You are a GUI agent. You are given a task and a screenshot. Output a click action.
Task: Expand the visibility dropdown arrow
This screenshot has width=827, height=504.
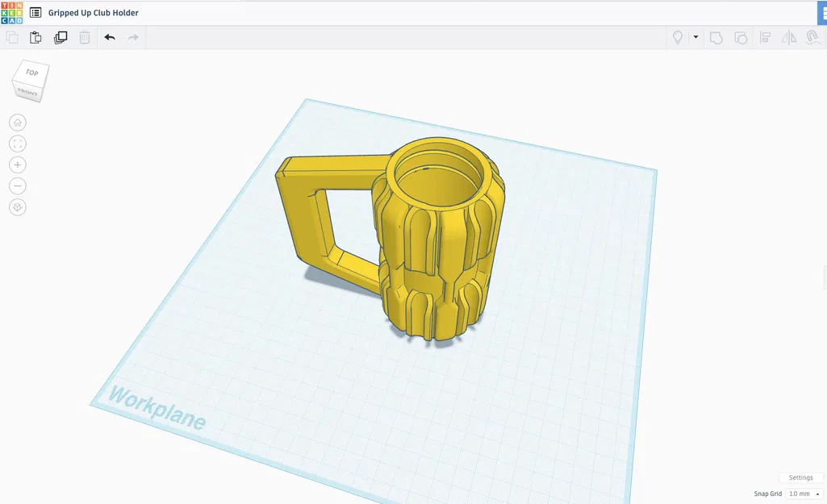point(695,37)
